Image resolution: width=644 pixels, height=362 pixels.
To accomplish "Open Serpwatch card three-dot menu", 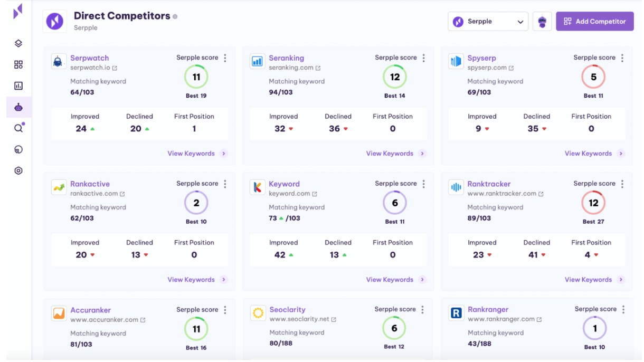I will coord(225,58).
